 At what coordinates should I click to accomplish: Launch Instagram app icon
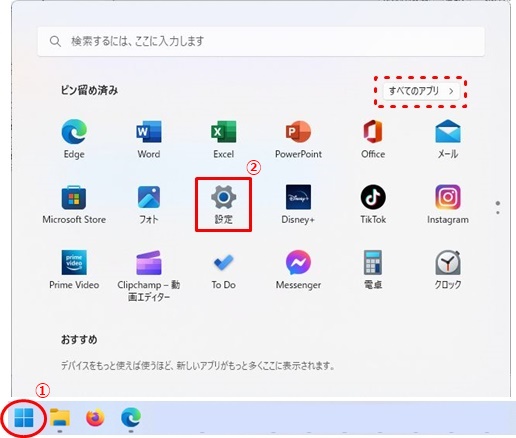pyautogui.click(x=448, y=204)
